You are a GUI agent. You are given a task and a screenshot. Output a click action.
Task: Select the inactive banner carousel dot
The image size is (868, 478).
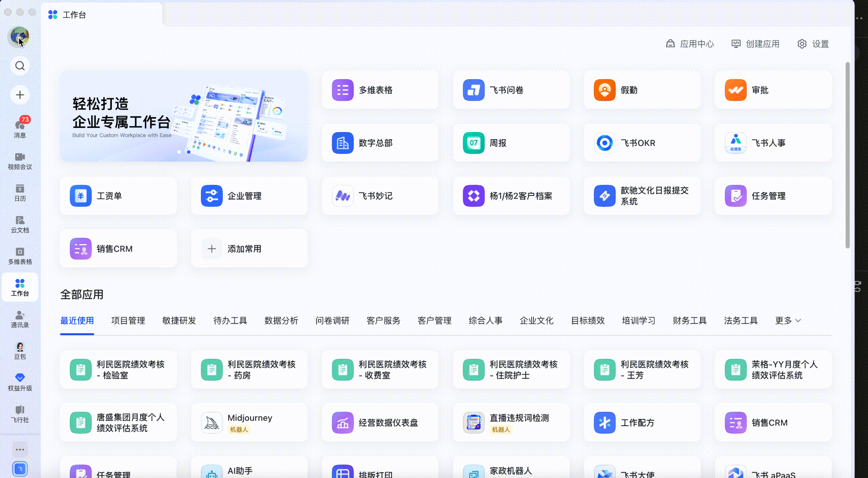tap(179, 152)
